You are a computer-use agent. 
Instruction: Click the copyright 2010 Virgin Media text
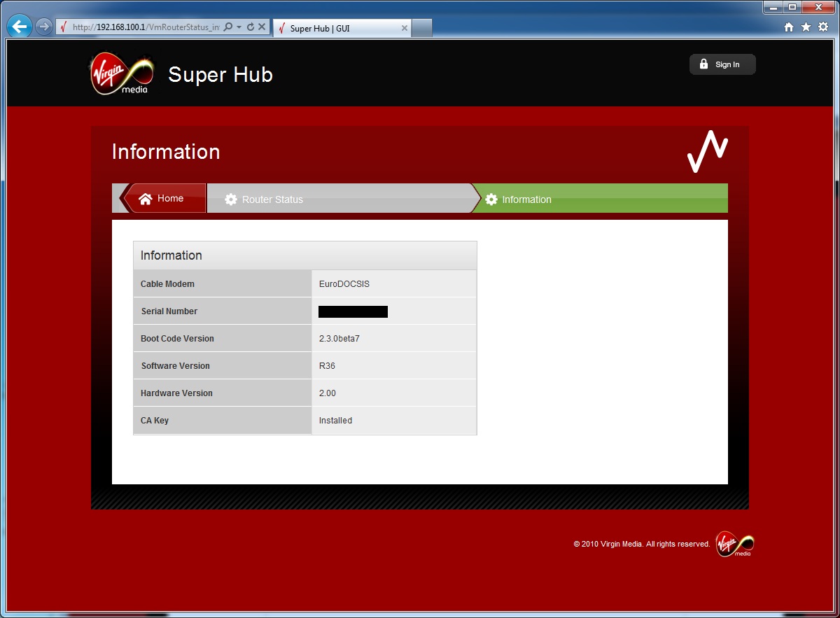(642, 544)
